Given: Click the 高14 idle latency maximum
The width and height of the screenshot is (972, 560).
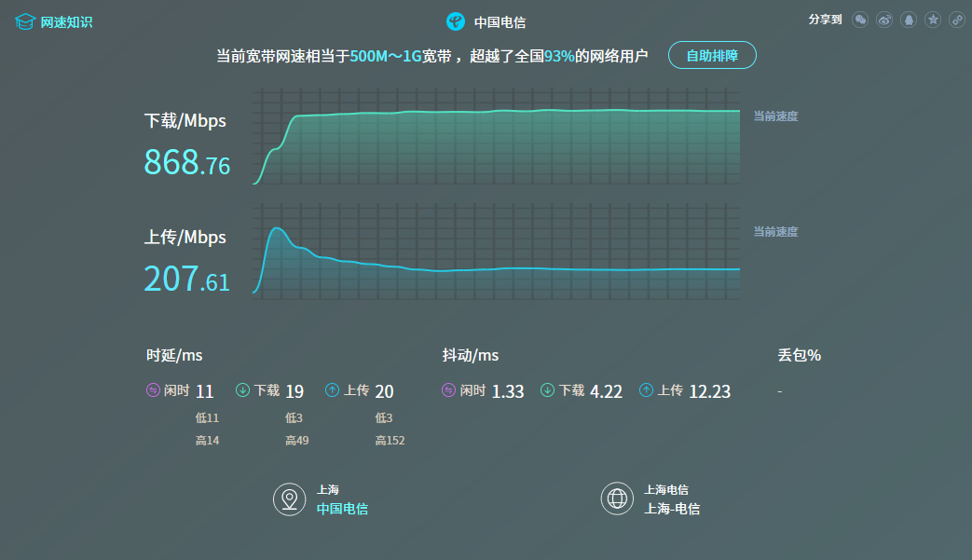Looking at the screenshot, I should (207, 441).
